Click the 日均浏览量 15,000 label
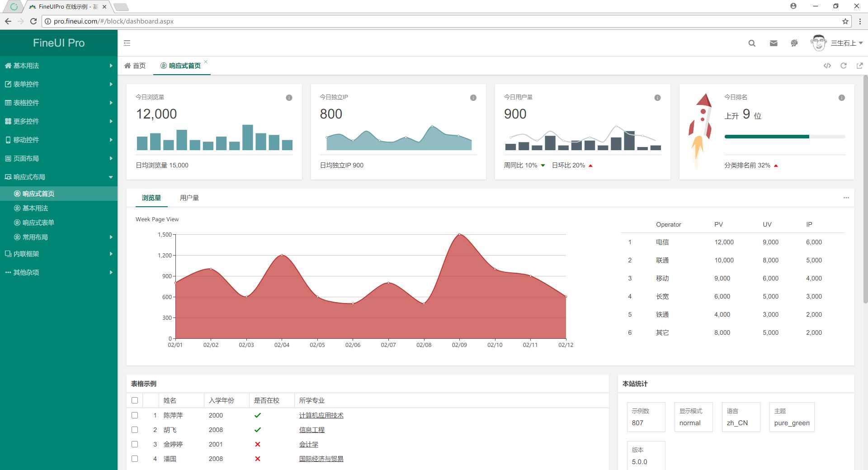868x470 pixels. [162, 165]
